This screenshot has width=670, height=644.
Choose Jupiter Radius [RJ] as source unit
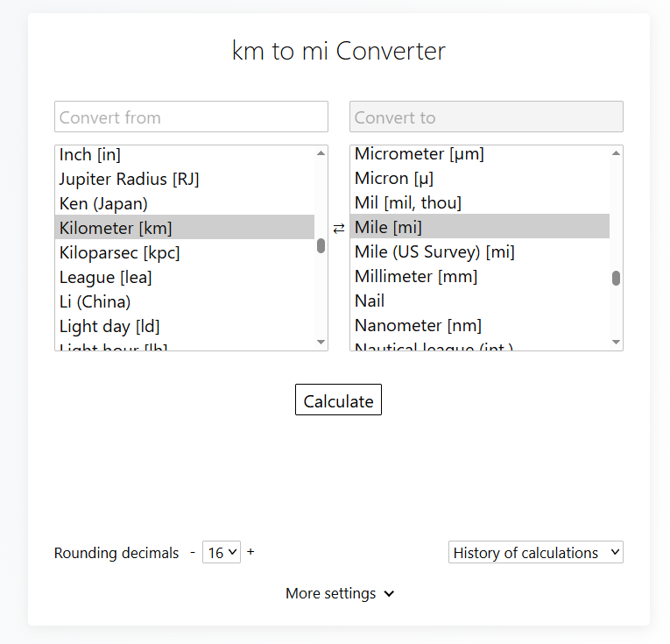(x=129, y=180)
